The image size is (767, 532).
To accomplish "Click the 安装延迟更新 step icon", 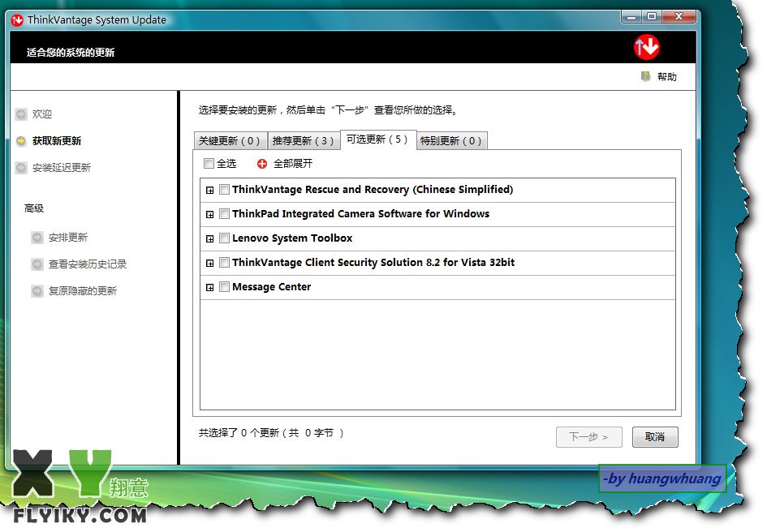I will click(x=21, y=168).
